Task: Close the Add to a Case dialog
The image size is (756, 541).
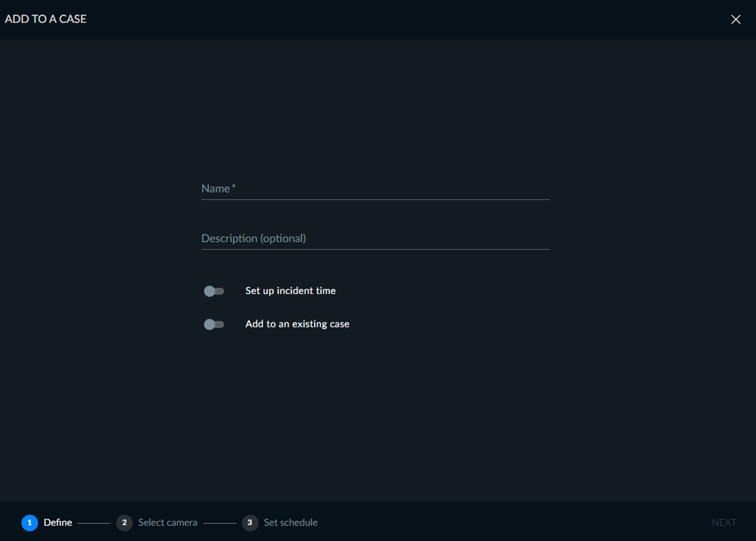Action: 735,19
